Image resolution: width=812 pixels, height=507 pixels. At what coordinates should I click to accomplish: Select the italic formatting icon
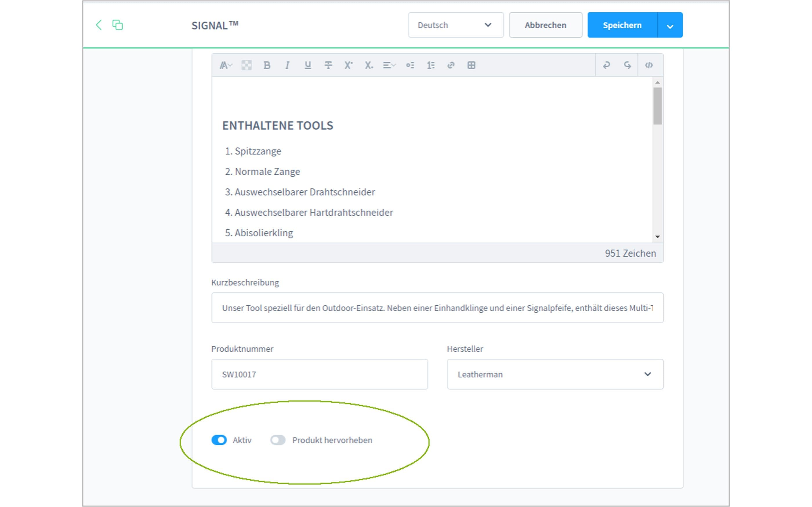point(288,65)
